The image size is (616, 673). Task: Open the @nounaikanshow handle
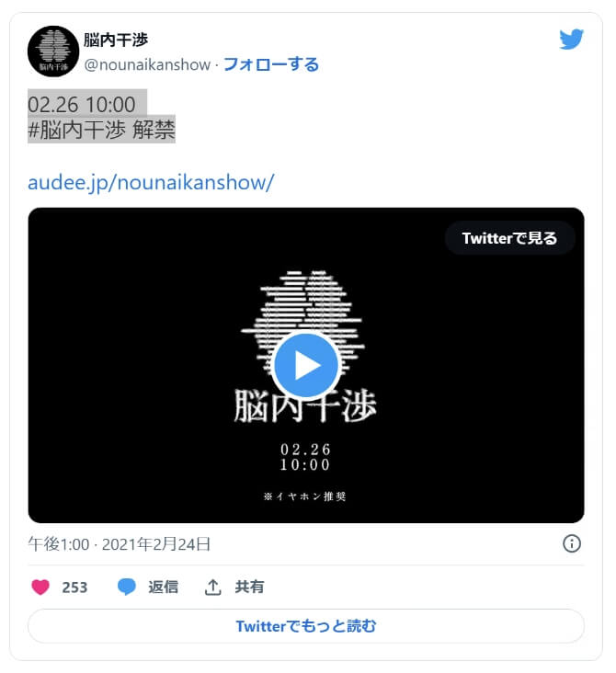point(147,64)
